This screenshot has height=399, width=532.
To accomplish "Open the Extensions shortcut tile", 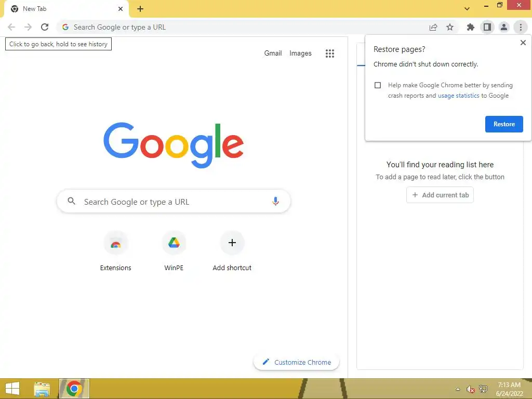I will tap(116, 251).
